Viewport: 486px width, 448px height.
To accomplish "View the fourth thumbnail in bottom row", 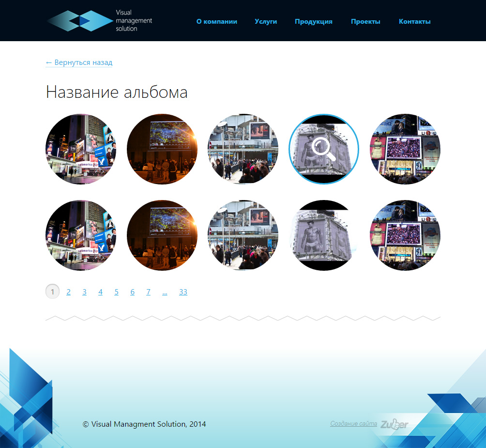I will click(324, 235).
